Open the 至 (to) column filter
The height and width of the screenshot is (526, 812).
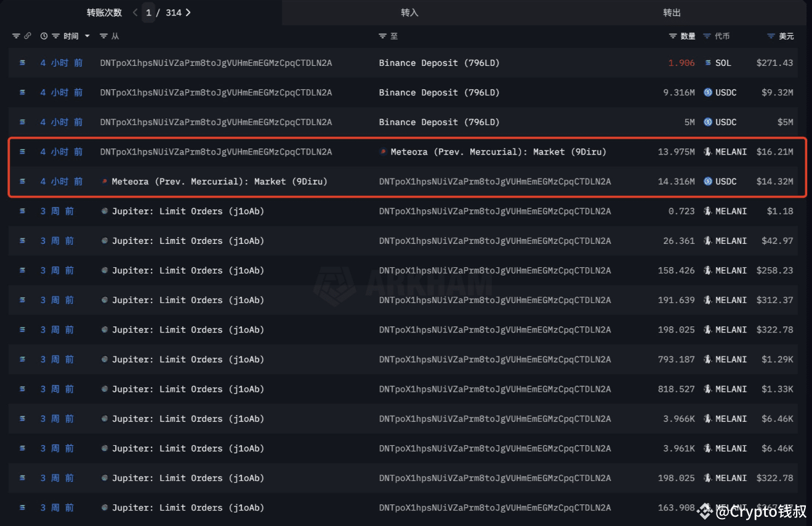click(x=383, y=36)
